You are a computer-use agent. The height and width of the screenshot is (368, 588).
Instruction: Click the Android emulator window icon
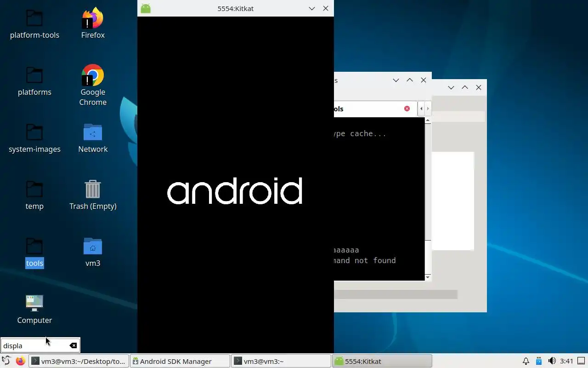pyautogui.click(x=146, y=8)
